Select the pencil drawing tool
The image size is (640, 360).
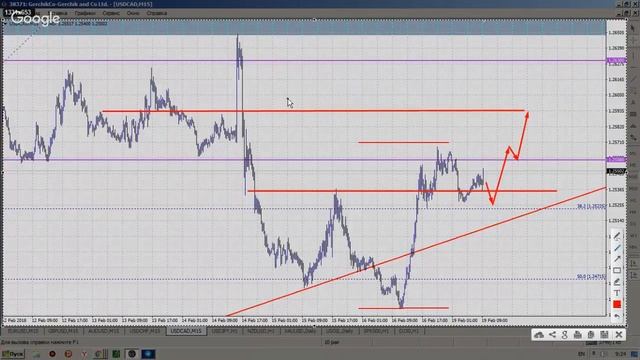[617, 236]
